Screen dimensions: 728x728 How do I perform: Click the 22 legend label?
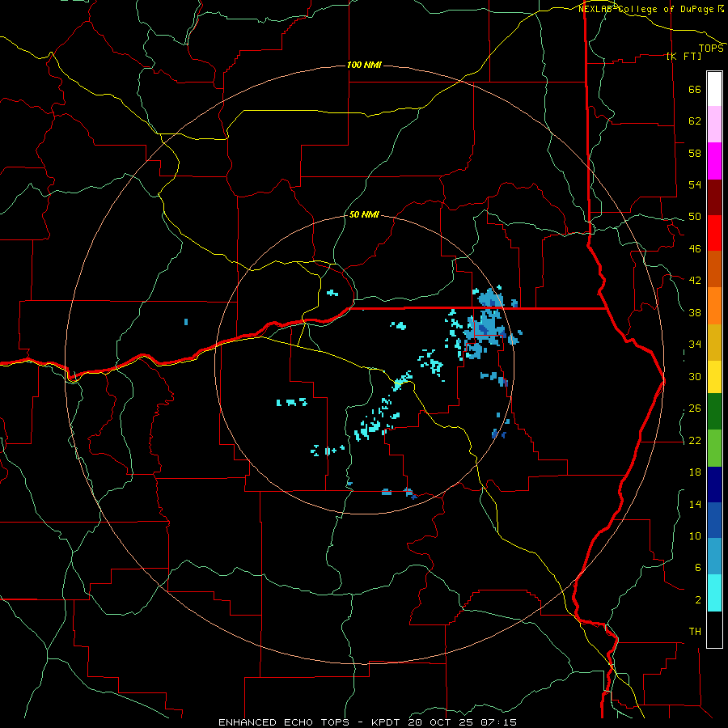(695, 441)
